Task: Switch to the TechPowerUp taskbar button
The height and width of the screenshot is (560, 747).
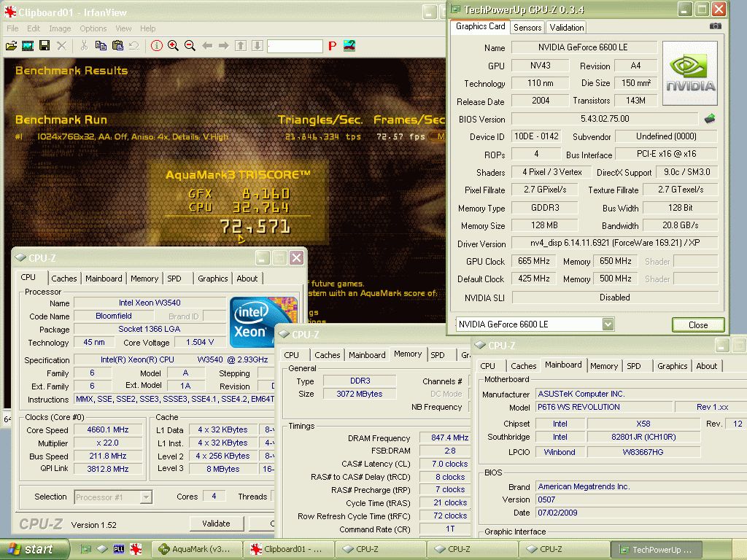Action: pyautogui.click(x=657, y=549)
